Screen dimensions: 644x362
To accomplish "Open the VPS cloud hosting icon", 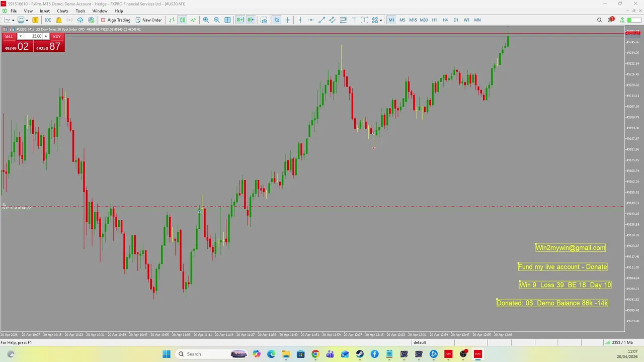I will pyautogui.click(x=80, y=20).
